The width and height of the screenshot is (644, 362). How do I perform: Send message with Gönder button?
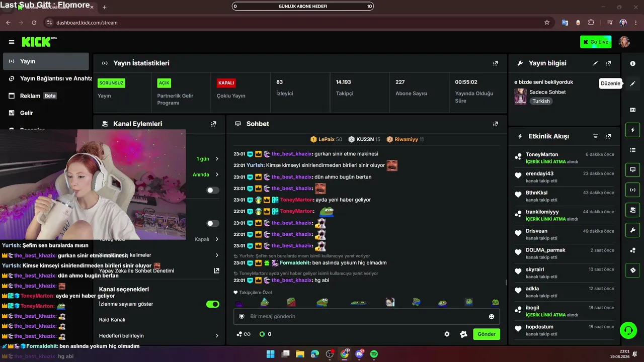[x=487, y=334]
